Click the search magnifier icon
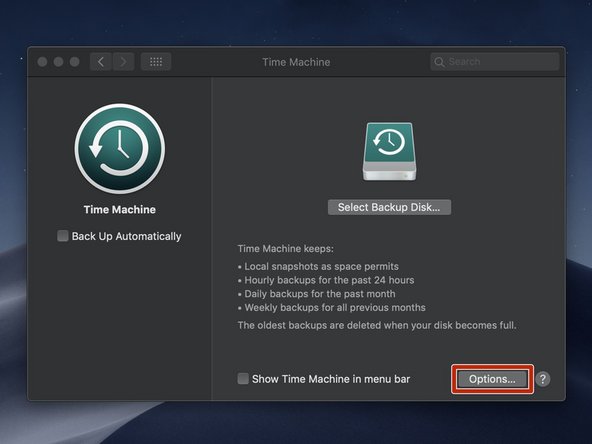 point(439,62)
